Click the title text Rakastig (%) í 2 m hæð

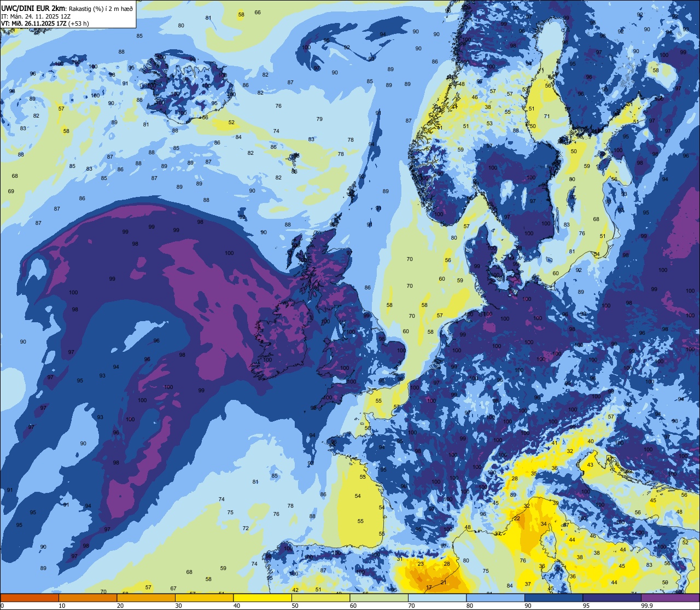pos(101,8)
